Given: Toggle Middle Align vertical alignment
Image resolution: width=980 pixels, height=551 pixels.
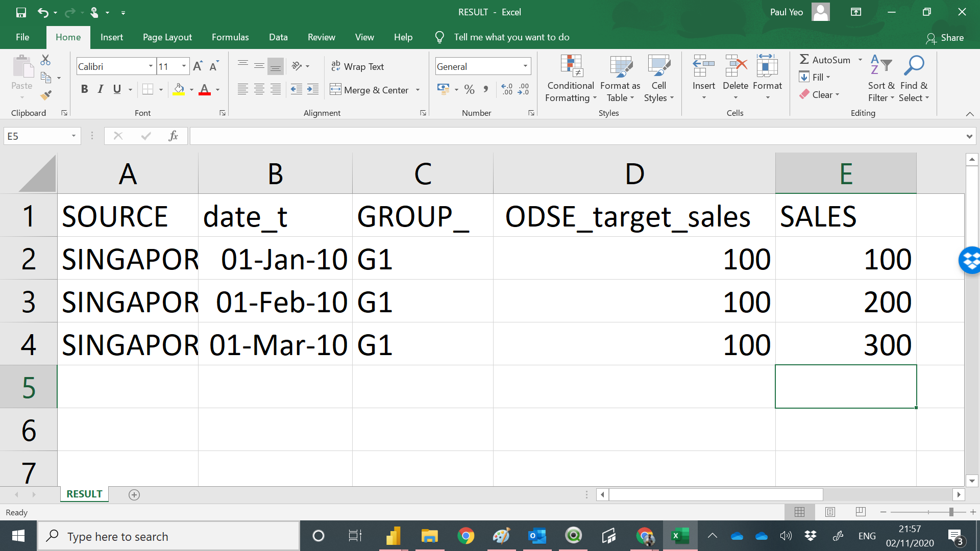Looking at the screenshot, I should tap(259, 66).
